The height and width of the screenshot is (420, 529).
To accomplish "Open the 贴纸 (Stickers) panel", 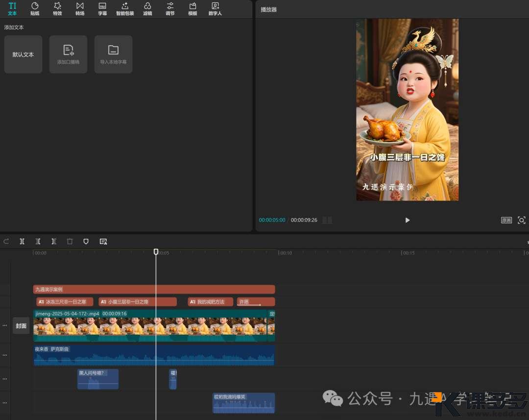I will click(34, 9).
